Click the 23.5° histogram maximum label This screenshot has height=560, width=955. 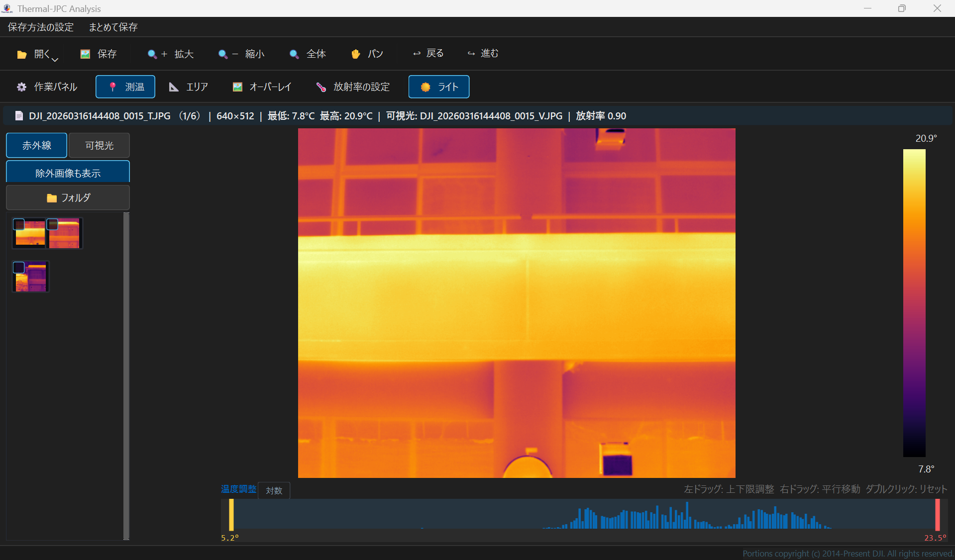(x=935, y=538)
